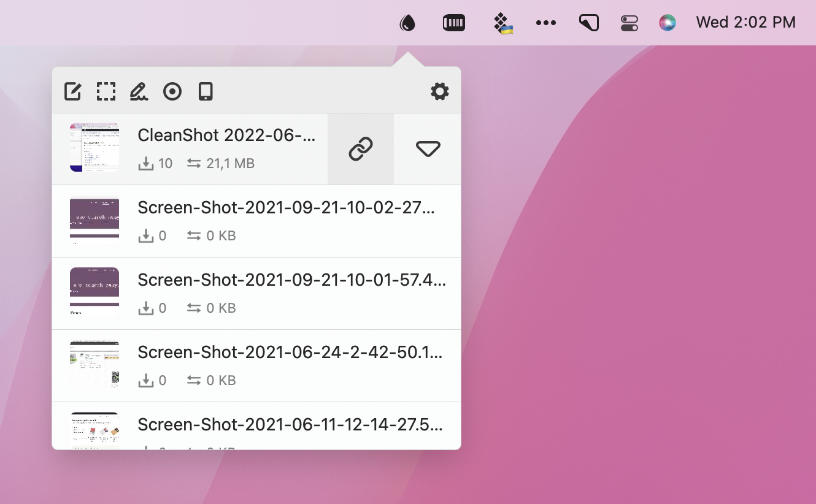This screenshot has width=816, height=504.
Task: Create a new note with compose icon
Action: [x=73, y=91]
